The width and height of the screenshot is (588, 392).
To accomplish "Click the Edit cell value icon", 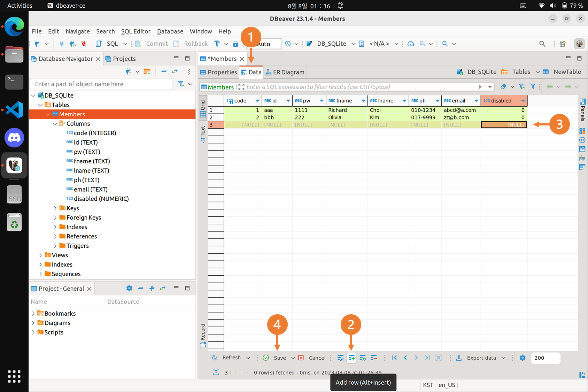I will click(x=340, y=358).
